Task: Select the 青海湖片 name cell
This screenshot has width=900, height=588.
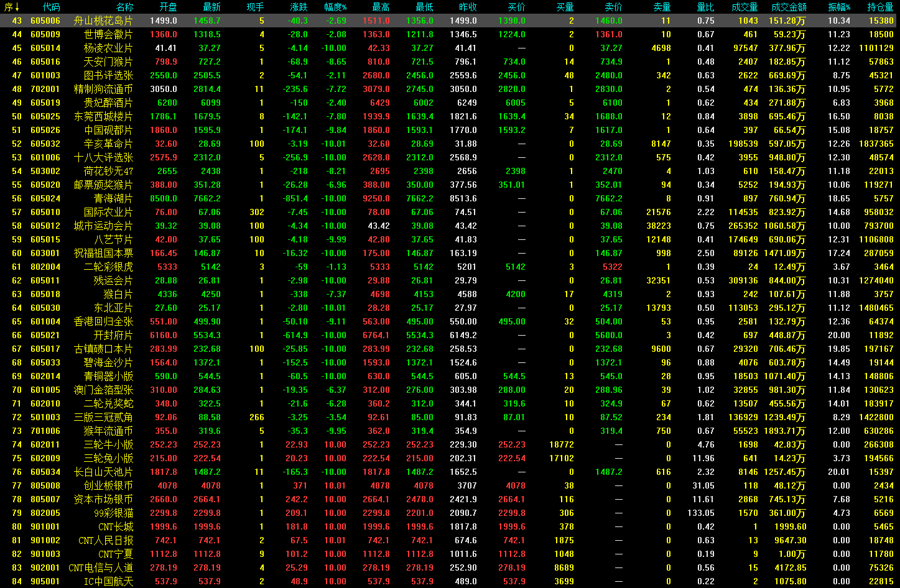Action: [x=113, y=198]
